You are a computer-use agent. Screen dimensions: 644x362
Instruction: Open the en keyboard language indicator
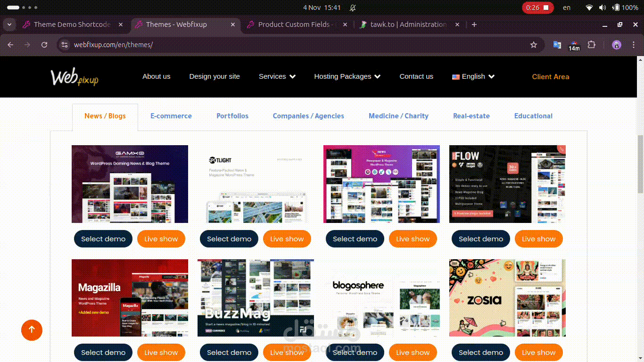point(567,8)
